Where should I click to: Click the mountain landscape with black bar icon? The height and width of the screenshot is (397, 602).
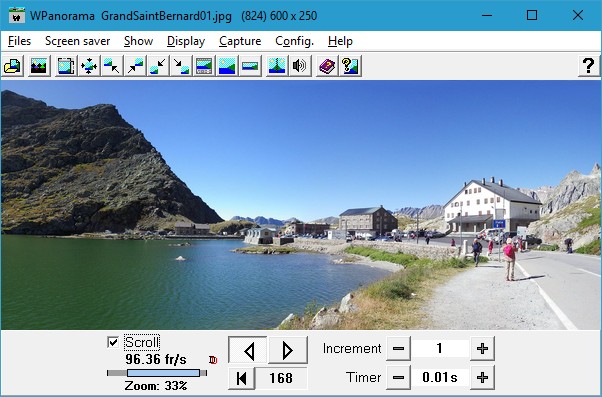pyautogui.click(x=39, y=66)
